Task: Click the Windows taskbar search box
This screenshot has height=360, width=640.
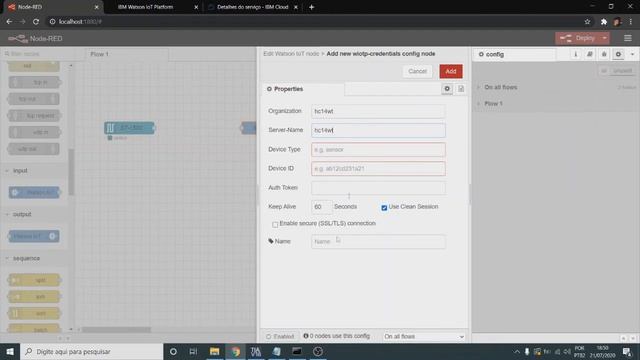Action: click(91, 351)
